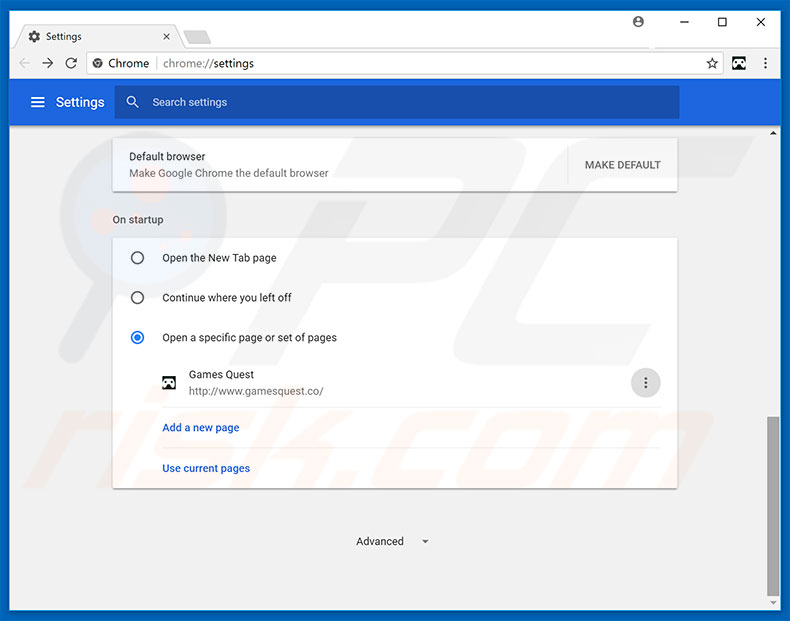Select Continue where you left off option
This screenshot has height=621, width=790.
pyautogui.click(x=138, y=298)
